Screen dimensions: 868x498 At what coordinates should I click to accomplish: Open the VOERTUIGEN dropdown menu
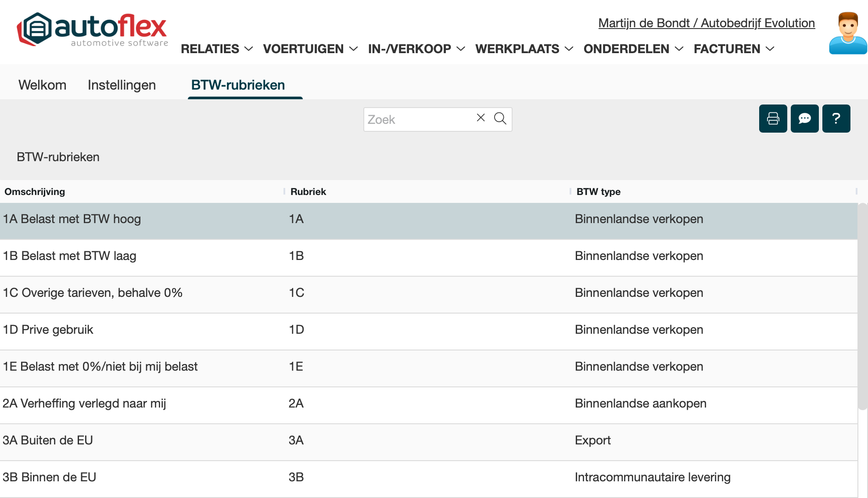click(310, 49)
